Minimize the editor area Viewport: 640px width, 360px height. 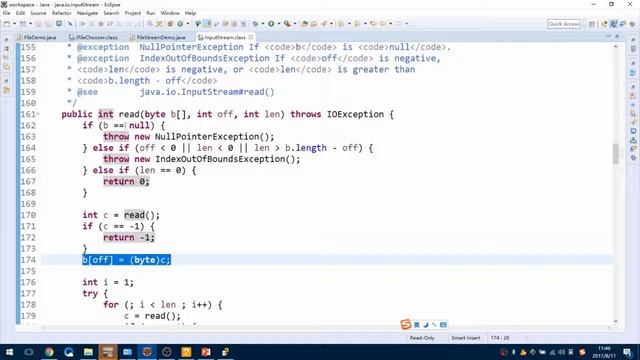point(609,37)
